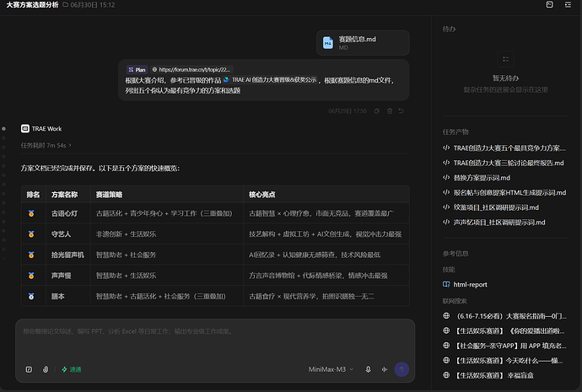Click the folder icon beside 06月30日 date
This screenshot has width=582, height=392.
[65, 4]
